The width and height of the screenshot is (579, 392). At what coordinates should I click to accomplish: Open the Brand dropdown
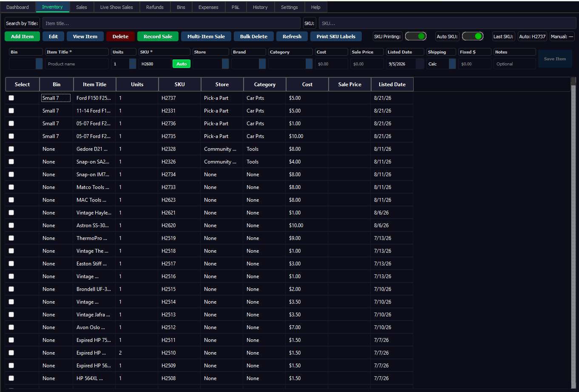(x=262, y=64)
